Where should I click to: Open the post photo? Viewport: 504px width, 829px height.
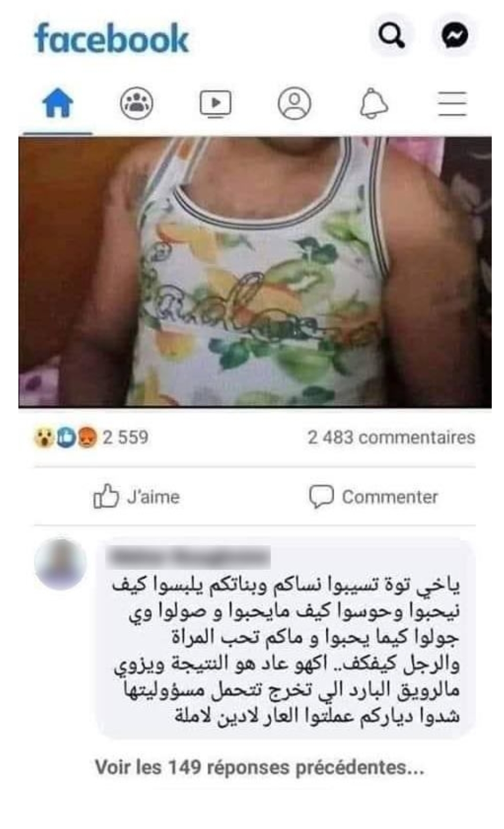255,272
